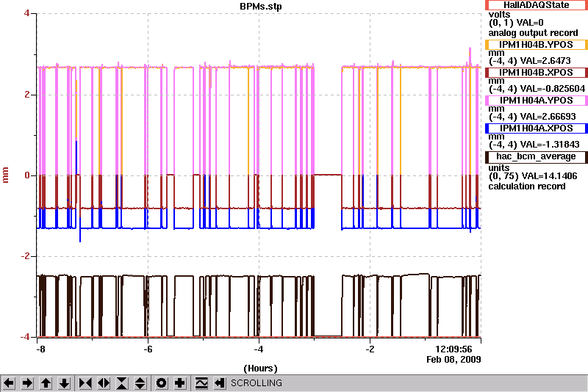Click the (Hours) x-axis label
This screenshot has width=588, height=392.
[x=261, y=369]
